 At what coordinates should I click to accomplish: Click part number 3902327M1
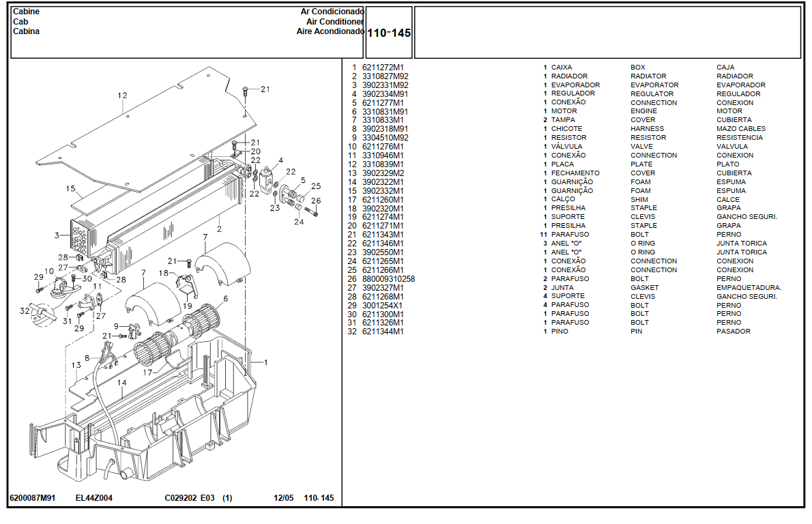pos(383,287)
